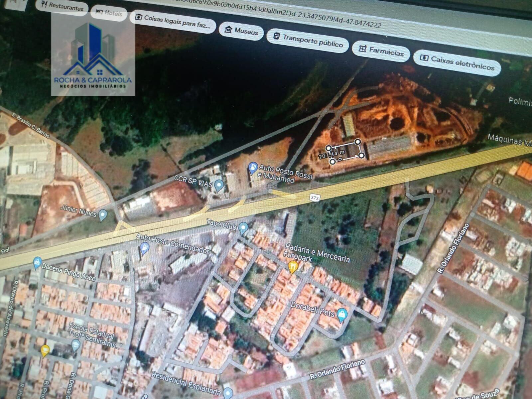Open the Tape Club map pin
Image resolution: width=532 pixels, height=399 pixels.
point(244,229)
